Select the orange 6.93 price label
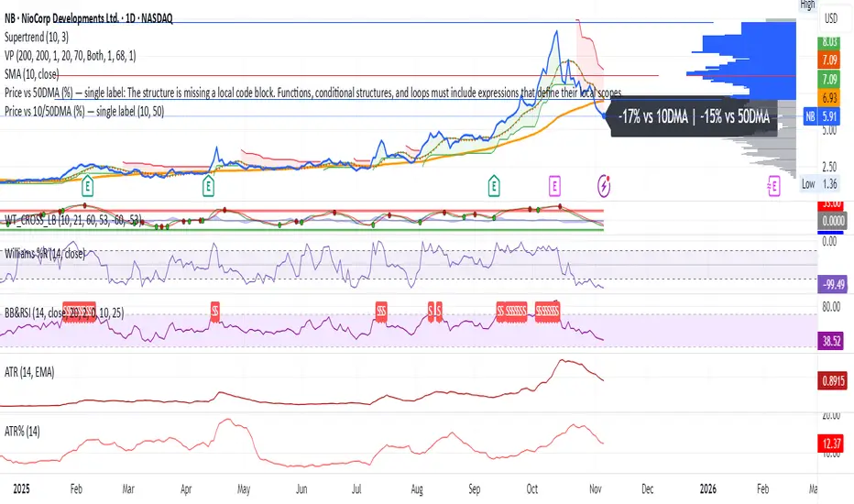Screen dimensions: 854x504 [x=829, y=97]
